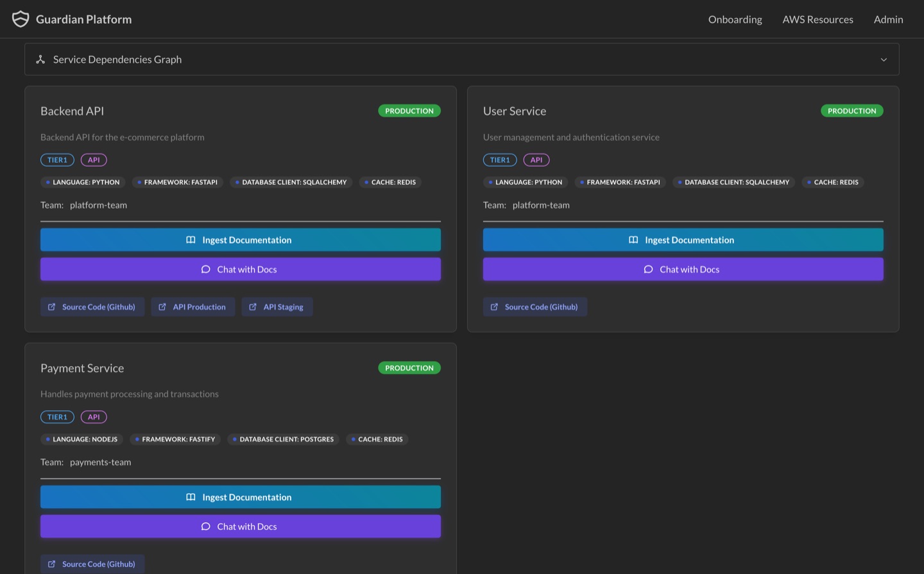Click TIER1 tag on Payment Service card

tap(57, 417)
